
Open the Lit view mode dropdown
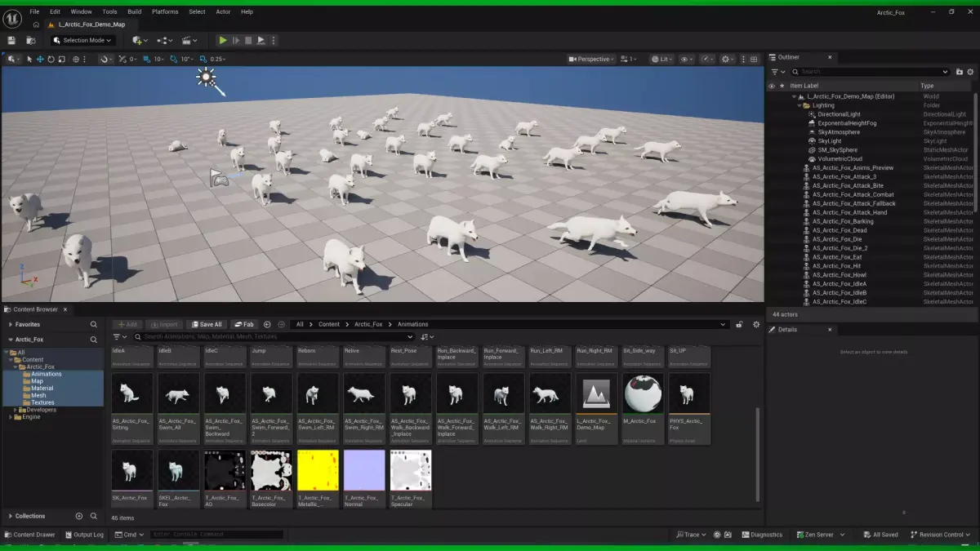pos(662,59)
